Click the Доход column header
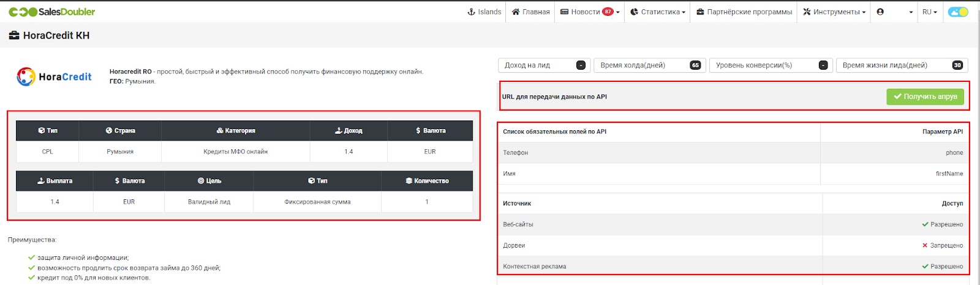 (349, 130)
